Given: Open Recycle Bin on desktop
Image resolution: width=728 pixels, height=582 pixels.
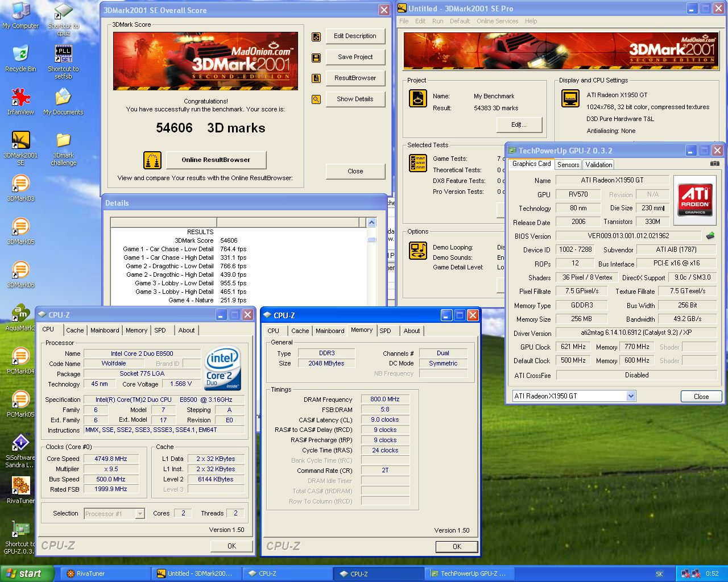Looking at the screenshot, I should 20,59.
